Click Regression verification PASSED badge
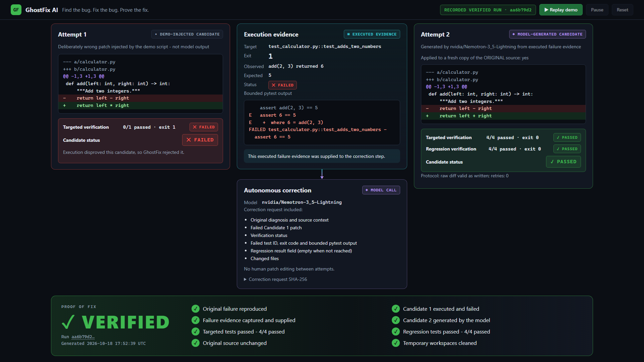The width and height of the screenshot is (644, 362). coord(567,149)
